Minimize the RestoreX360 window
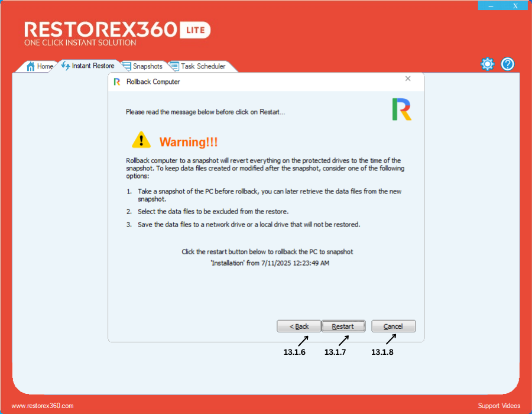532x414 pixels. coord(491,6)
